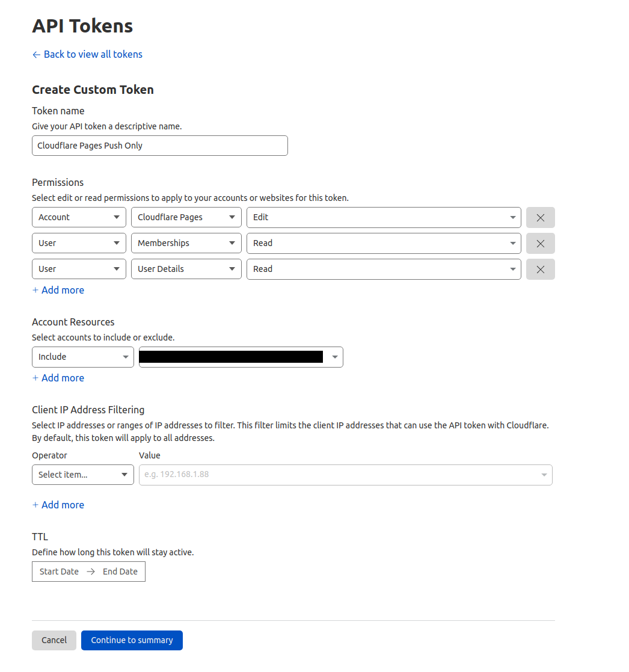Viewport: 629px width, 672px height.
Task: Remove the Cloudflare Pages permission row
Action: pos(540,217)
